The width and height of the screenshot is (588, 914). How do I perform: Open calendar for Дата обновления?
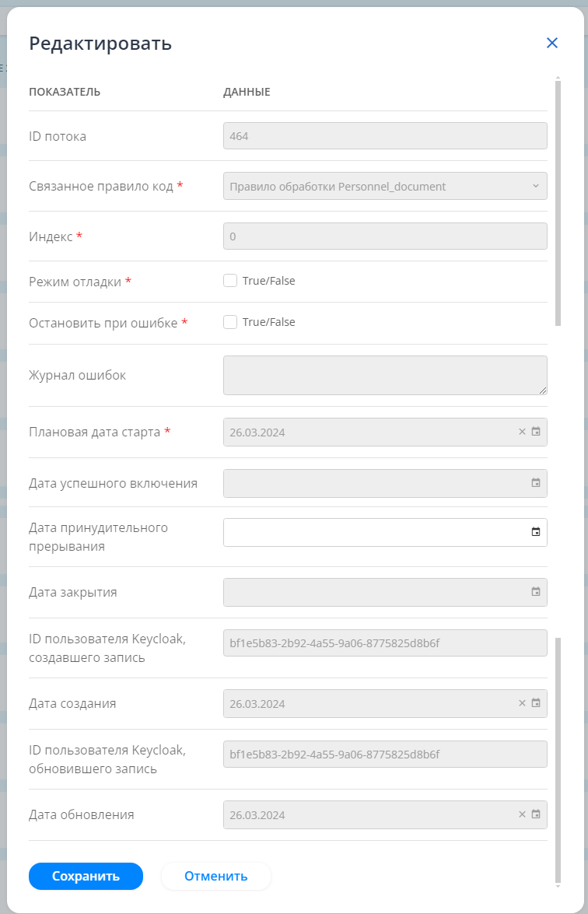pos(536,815)
